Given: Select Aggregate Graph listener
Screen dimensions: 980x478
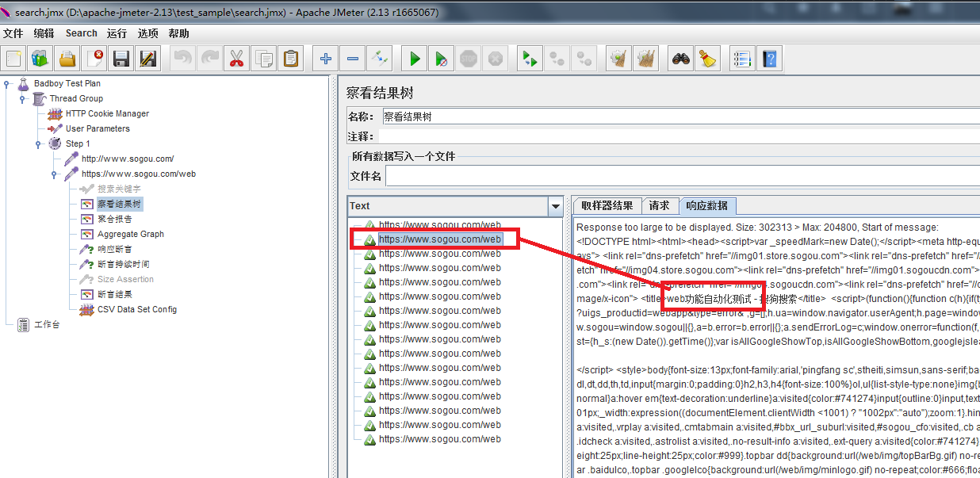Looking at the screenshot, I should [x=130, y=234].
